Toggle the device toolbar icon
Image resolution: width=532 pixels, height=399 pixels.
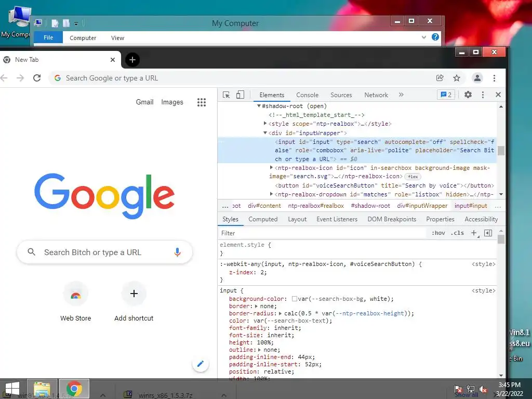pyautogui.click(x=240, y=95)
